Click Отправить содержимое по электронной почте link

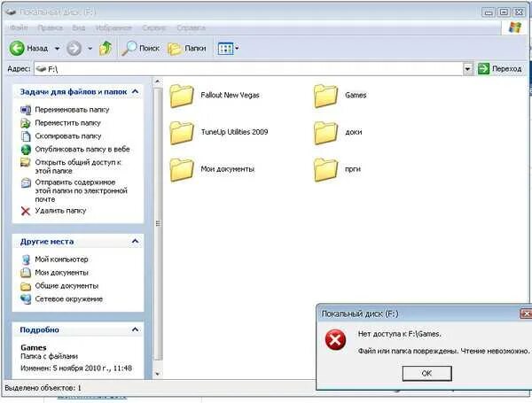[x=82, y=190]
